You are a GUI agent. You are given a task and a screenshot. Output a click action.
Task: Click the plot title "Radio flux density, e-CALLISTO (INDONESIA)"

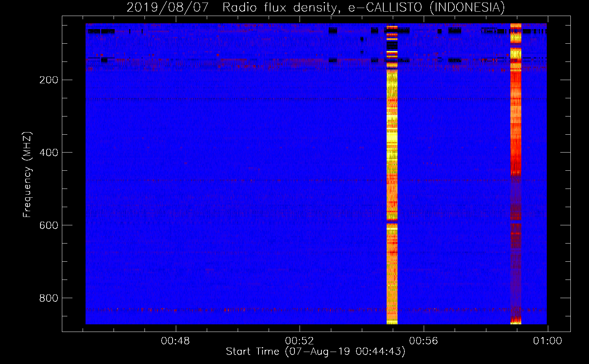(363, 8)
